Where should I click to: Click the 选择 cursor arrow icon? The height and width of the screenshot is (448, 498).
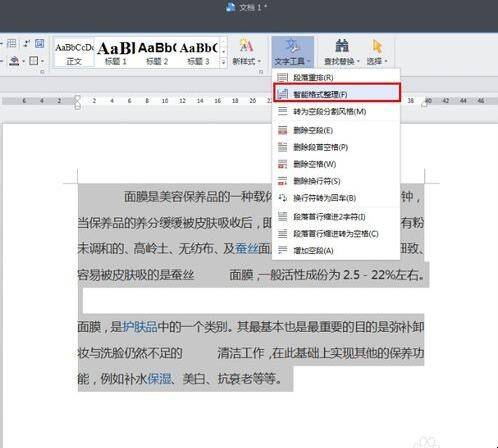[377, 46]
